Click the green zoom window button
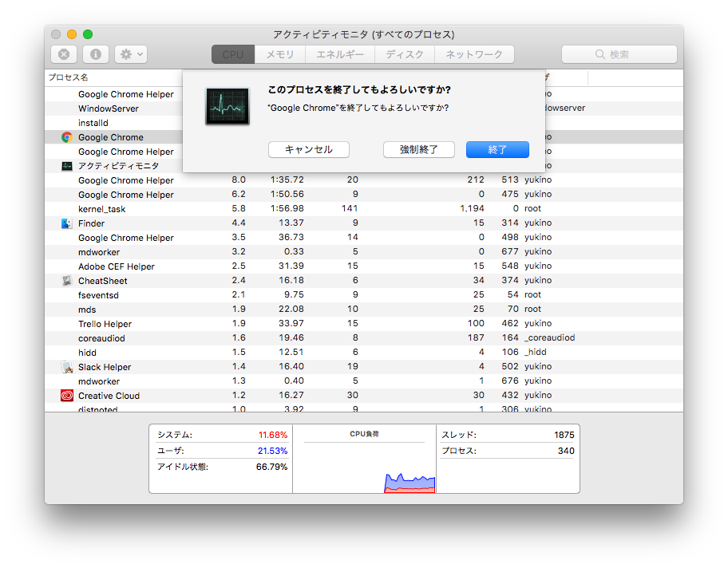This screenshot has width=728, height=568. [x=88, y=34]
